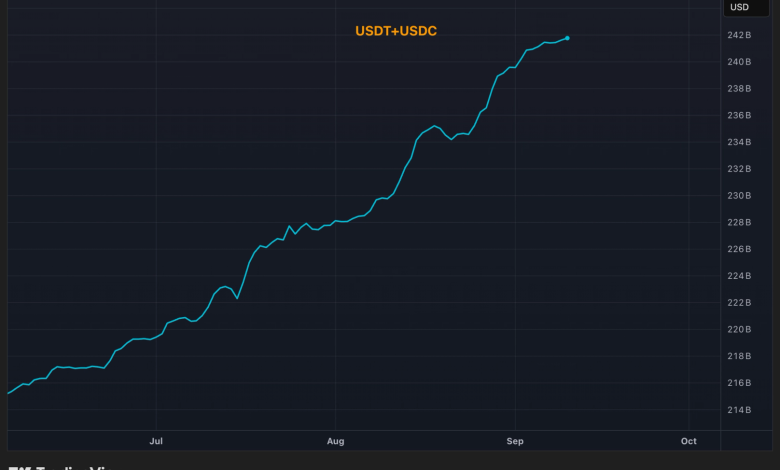Viewport: 780px width, 470px height.
Task: Click the 218 B price scale label
Action: point(740,356)
